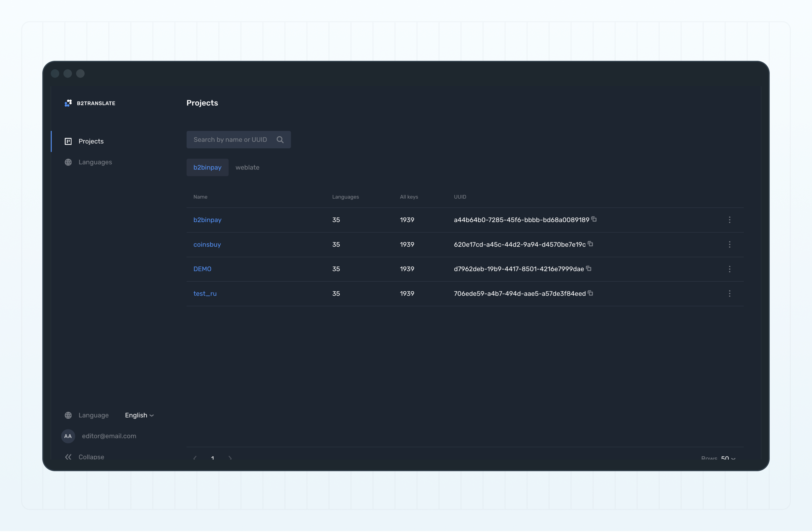Expand the English language dropdown
Image resolution: width=812 pixels, height=532 pixels.
pyautogui.click(x=139, y=415)
